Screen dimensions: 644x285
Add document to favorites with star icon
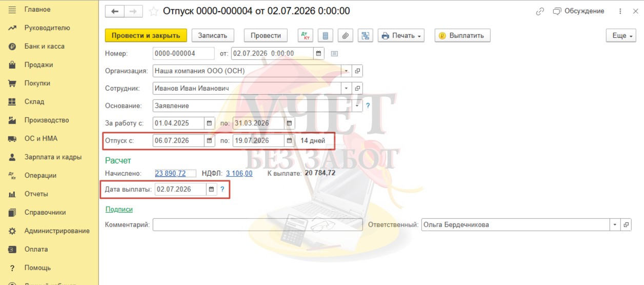153,11
